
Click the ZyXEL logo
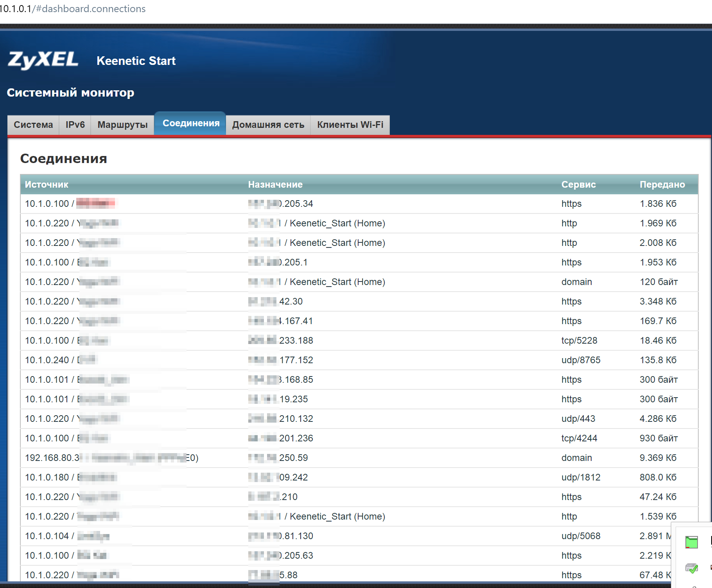[43, 60]
